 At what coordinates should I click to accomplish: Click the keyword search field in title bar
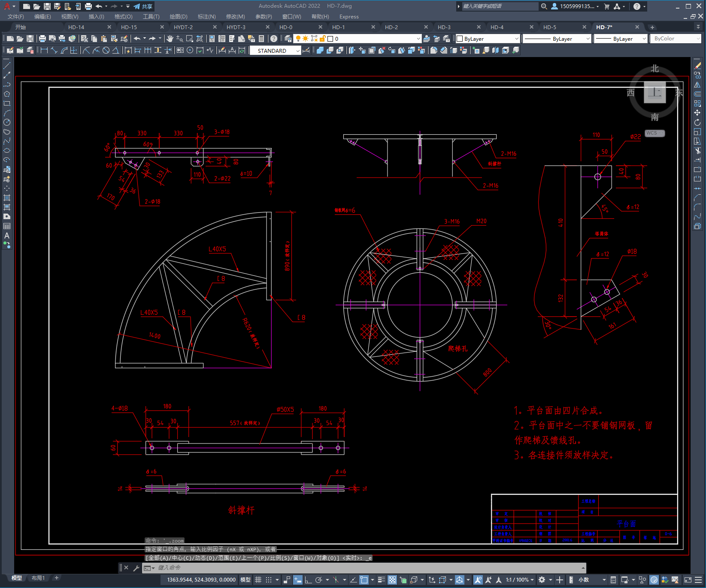500,6
